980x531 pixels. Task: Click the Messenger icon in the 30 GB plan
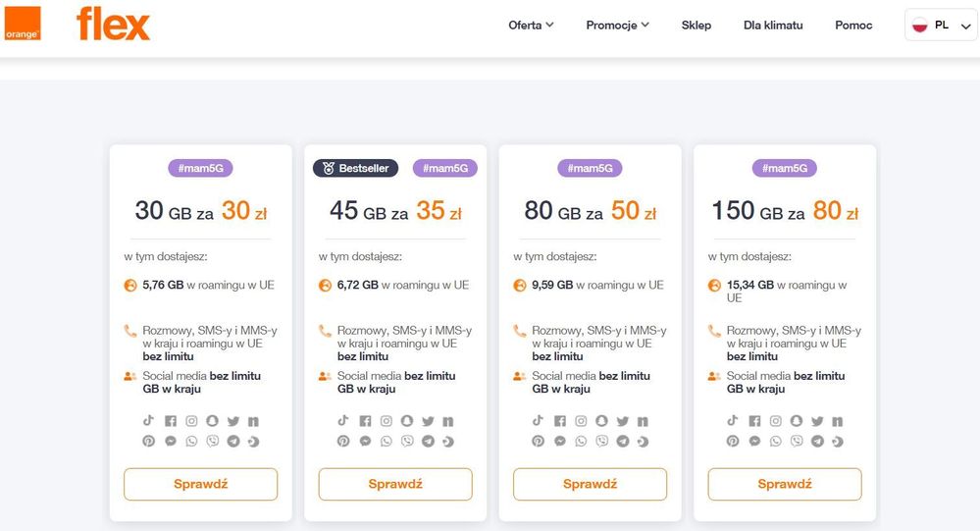click(171, 441)
